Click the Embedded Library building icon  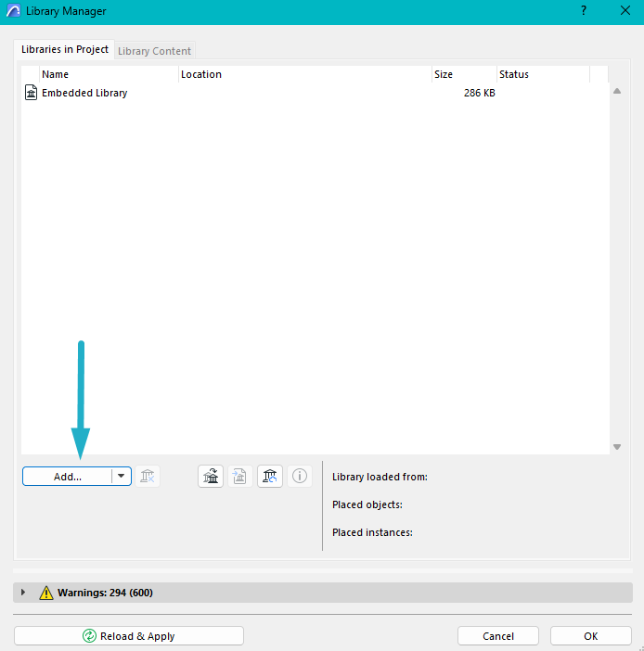tap(31, 93)
